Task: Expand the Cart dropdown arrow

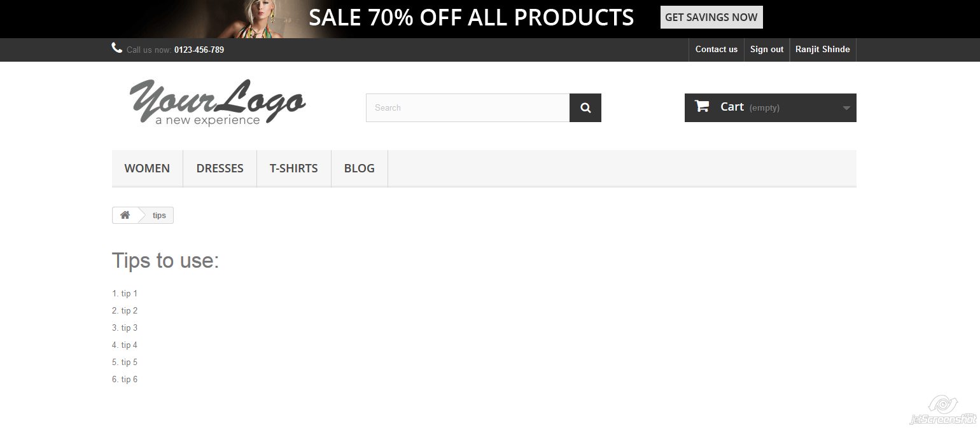Action: pyautogui.click(x=846, y=108)
